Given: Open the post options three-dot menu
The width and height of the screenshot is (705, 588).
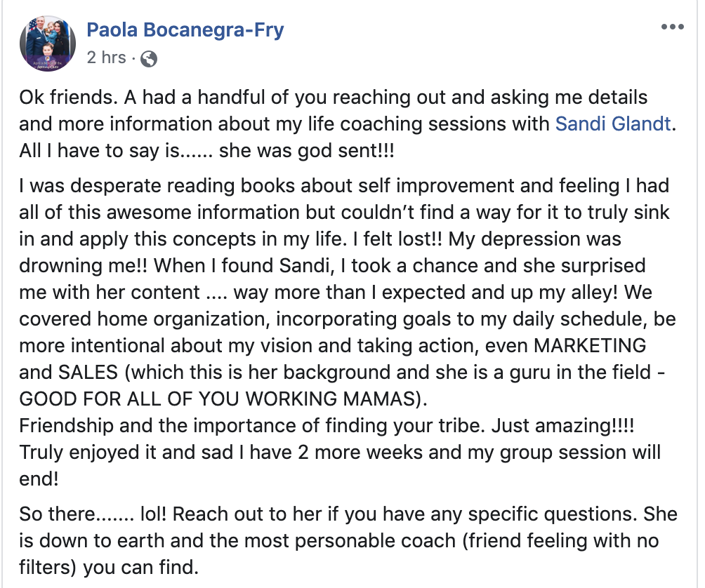Looking at the screenshot, I should tap(673, 27).
